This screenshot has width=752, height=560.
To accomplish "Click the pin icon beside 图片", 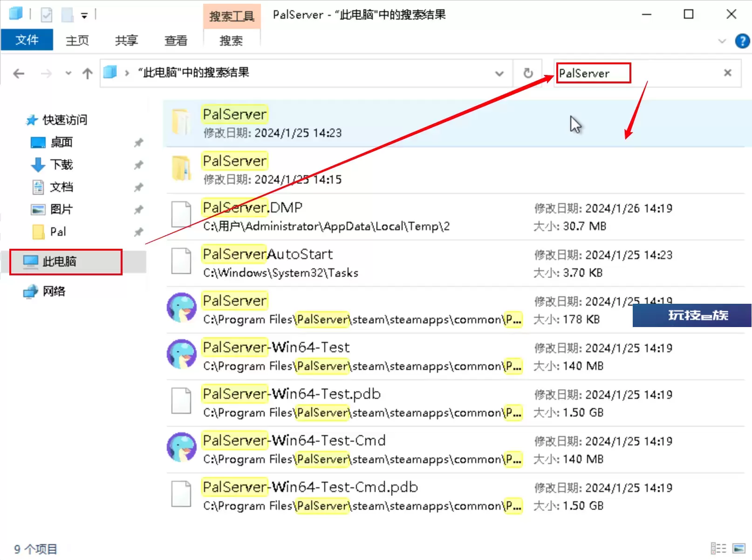I will [x=138, y=210].
